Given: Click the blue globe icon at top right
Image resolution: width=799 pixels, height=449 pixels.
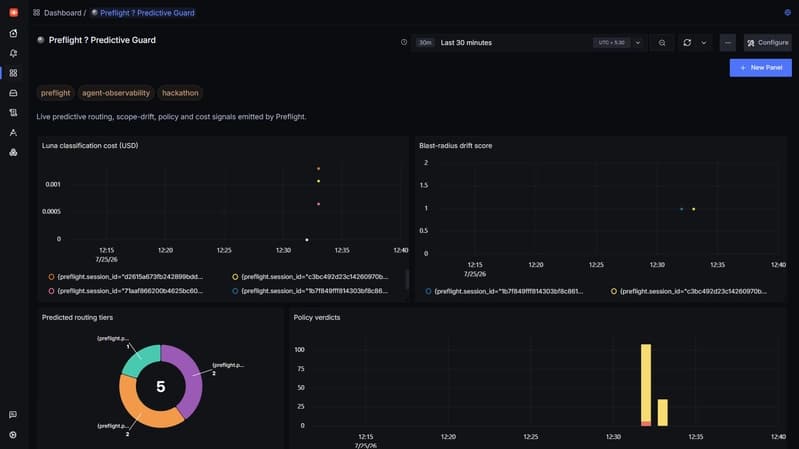Looking at the screenshot, I should [x=787, y=13].
